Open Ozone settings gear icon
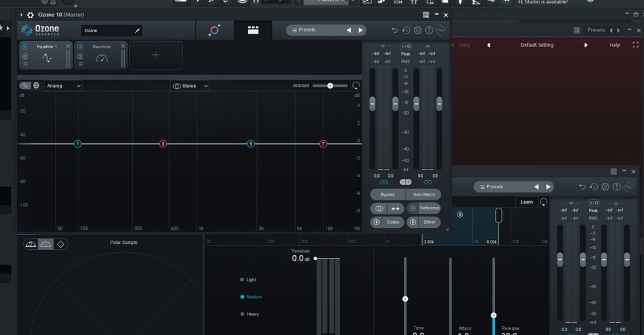Screen dimensions: 644x335 417,30
